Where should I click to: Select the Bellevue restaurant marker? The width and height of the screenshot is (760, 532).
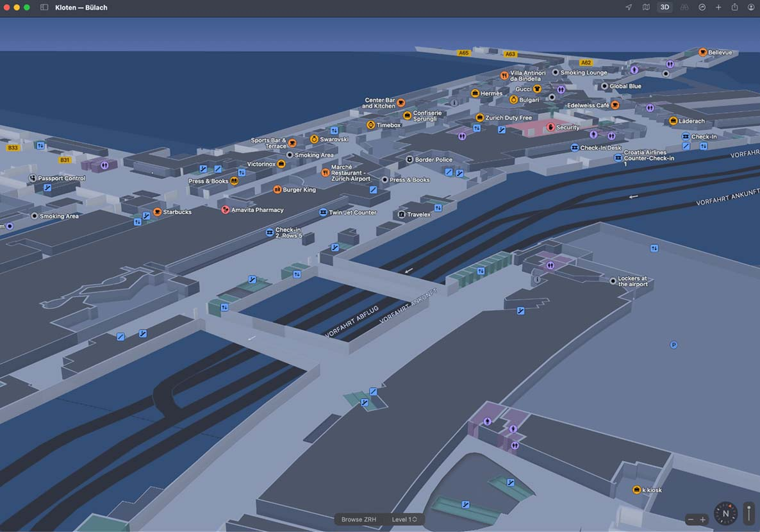tap(703, 53)
